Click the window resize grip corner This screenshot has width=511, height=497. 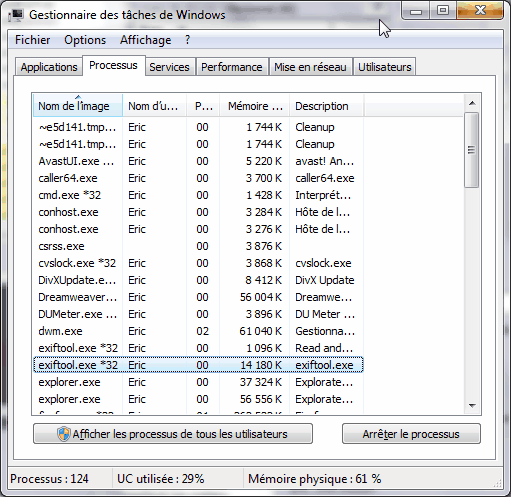tap(497, 484)
